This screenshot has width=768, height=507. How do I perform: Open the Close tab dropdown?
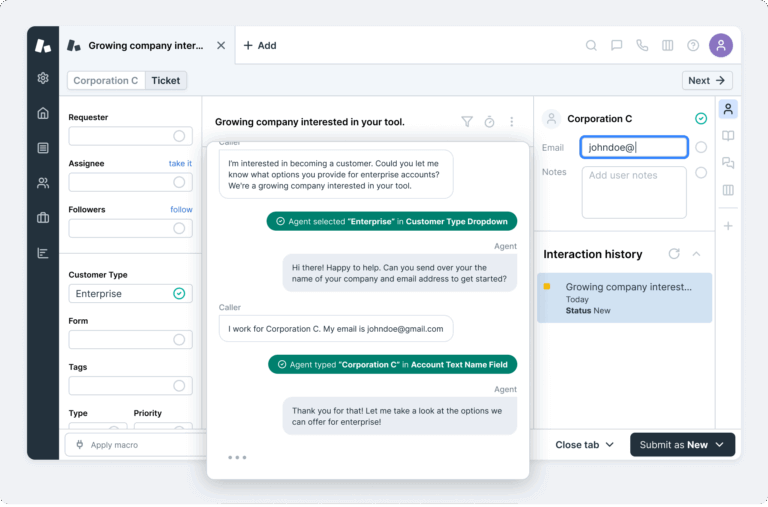pos(585,445)
